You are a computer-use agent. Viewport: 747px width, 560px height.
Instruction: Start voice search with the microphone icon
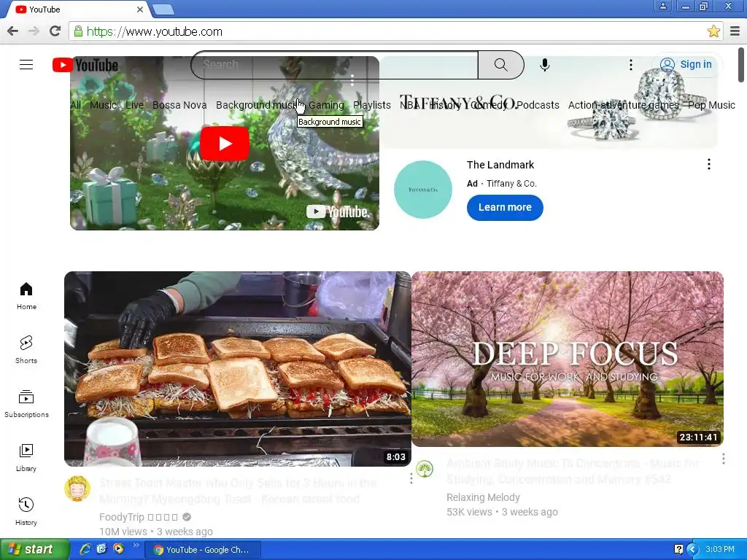tap(544, 65)
